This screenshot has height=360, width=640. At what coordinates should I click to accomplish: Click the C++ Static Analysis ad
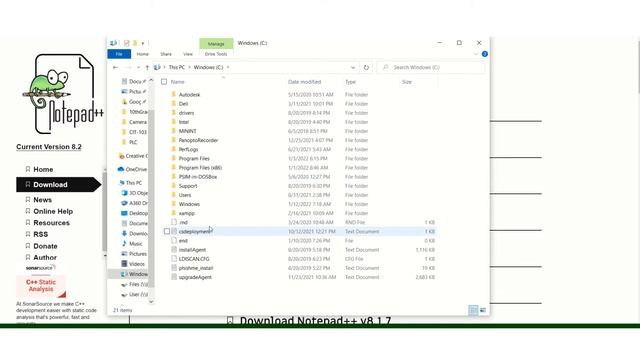point(41,286)
